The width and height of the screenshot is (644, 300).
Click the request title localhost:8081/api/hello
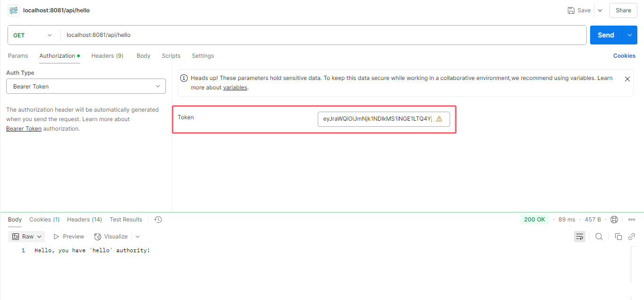pyautogui.click(x=56, y=10)
